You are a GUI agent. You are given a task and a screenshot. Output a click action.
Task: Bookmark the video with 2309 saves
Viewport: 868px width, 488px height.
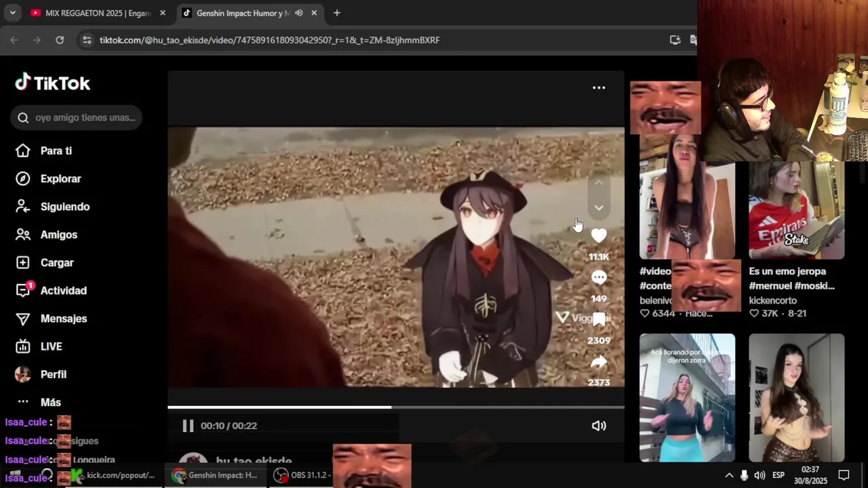(x=599, y=319)
